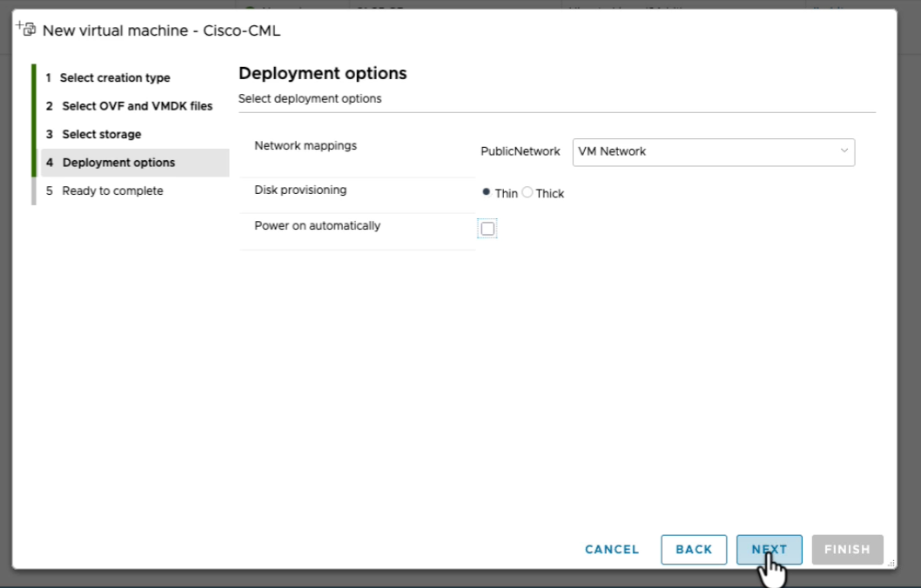Open the PublicNetwork VM Network dropdown
The height and width of the screenshot is (588, 921).
click(x=714, y=152)
